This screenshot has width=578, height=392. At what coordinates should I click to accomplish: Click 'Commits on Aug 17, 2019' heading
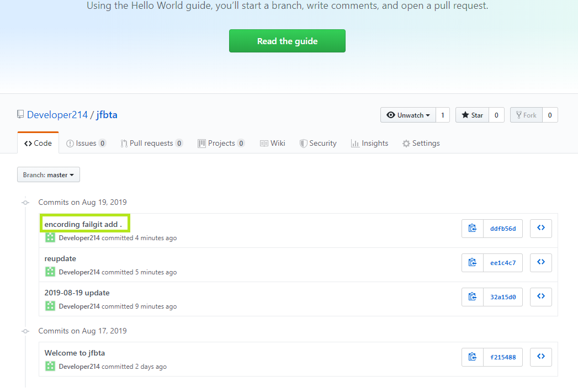tap(83, 331)
